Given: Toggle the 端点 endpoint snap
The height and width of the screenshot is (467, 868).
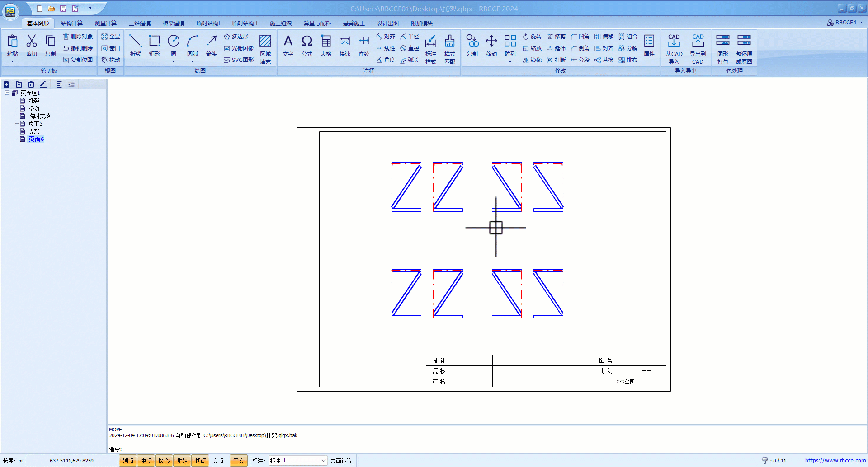Looking at the screenshot, I should click(x=128, y=461).
